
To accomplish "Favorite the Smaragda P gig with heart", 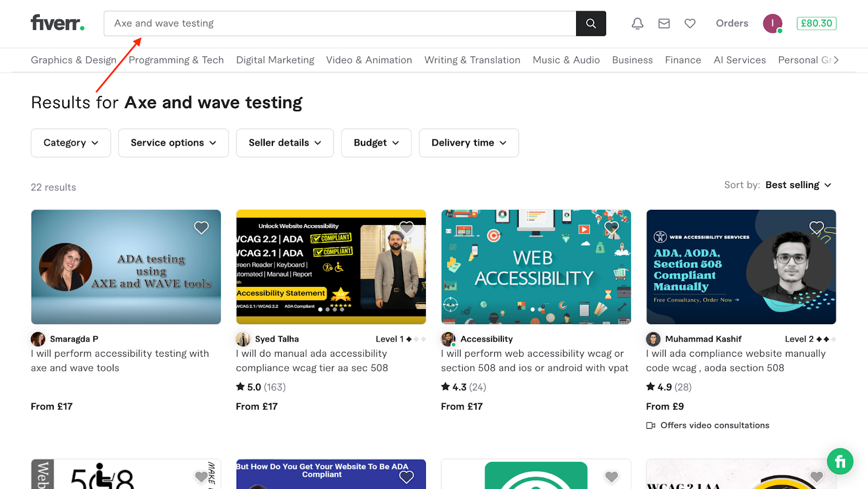I will pyautogui.click(x=201, y=228).
